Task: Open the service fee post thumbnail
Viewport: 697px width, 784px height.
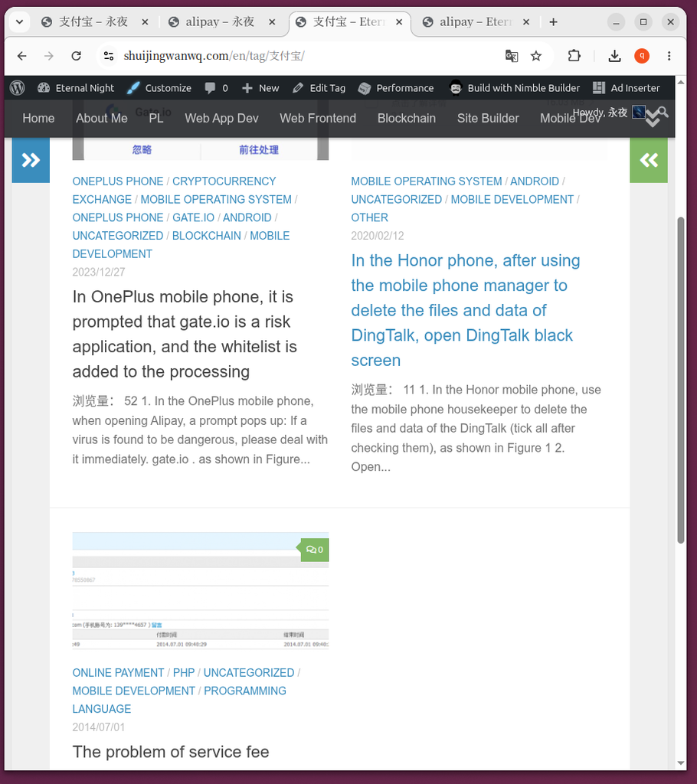Action: 200,591
